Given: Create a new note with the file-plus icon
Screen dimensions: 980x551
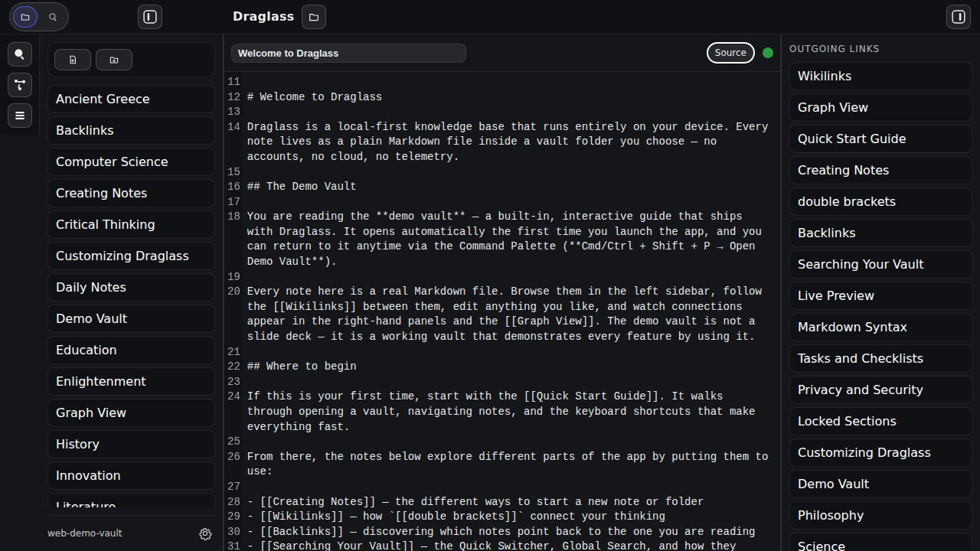Looking at the screenshot, I should (73, 60).
